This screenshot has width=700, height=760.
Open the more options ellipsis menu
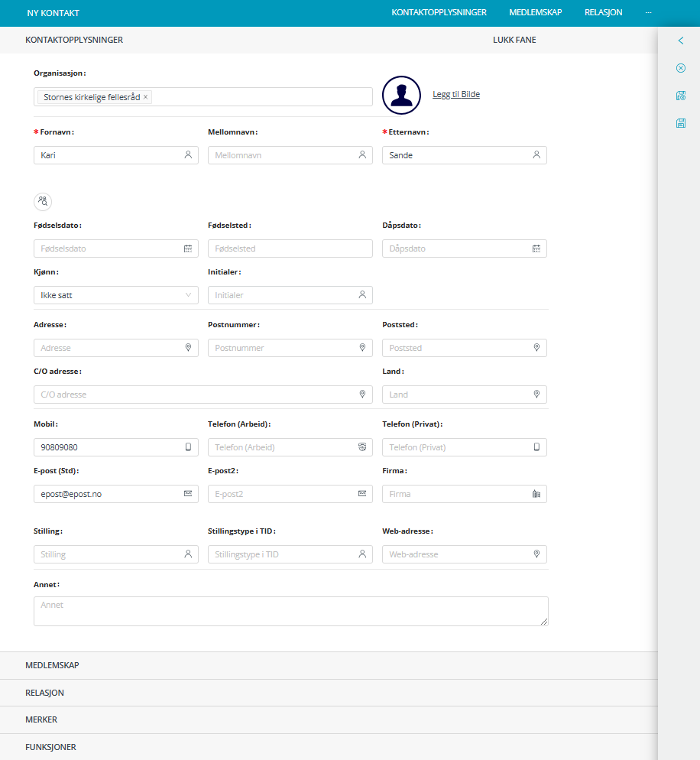pyautogui.click(x=648, y=13)
